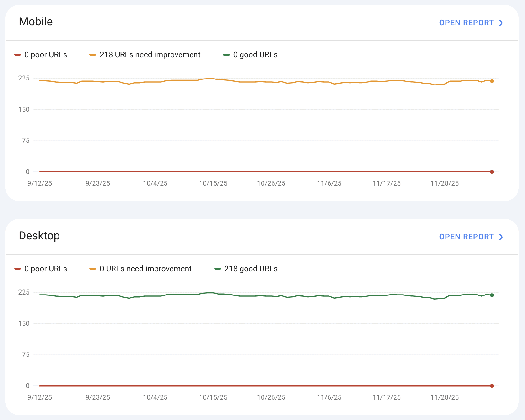Click the green legend marker for Mobile good URLs

coord(226,54)
